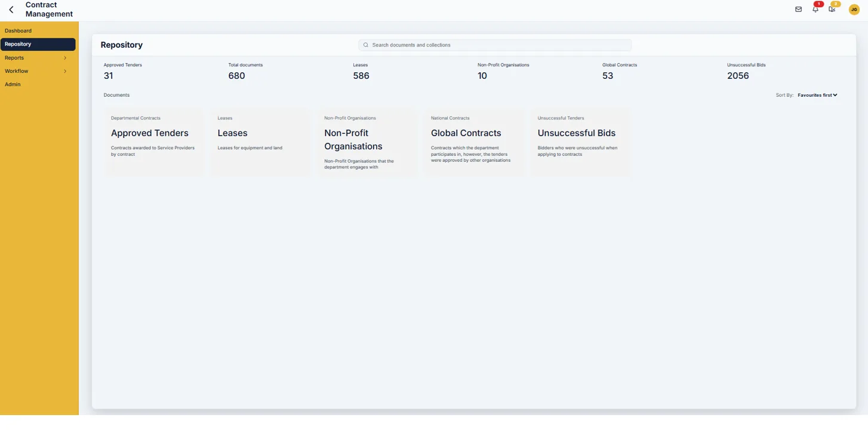Open the Unsuccessful Bids collection card
The height and width of the screenshot is (430, 868).
point(581,142)
